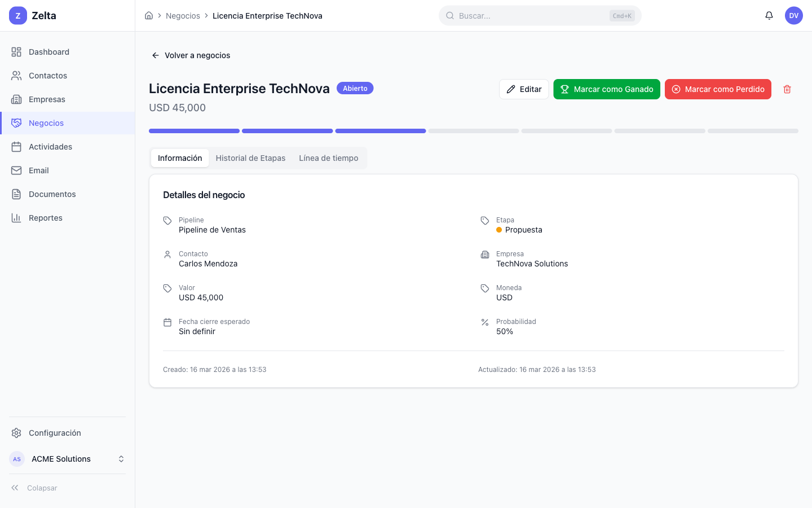Switch to Historial de Etapas tab

pyautogui.click(x=250, y=158)
